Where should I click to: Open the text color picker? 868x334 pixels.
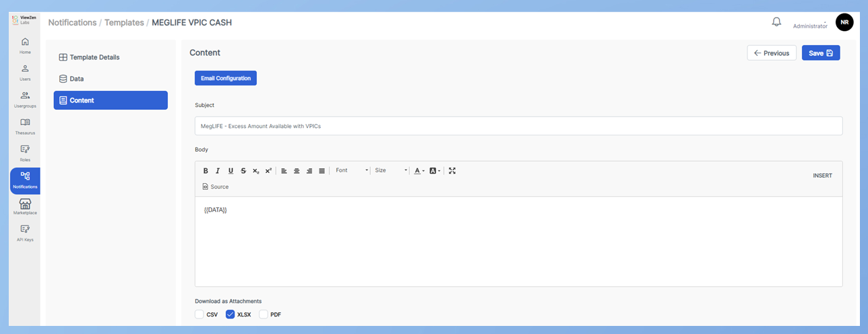click(x=418, y=171)
